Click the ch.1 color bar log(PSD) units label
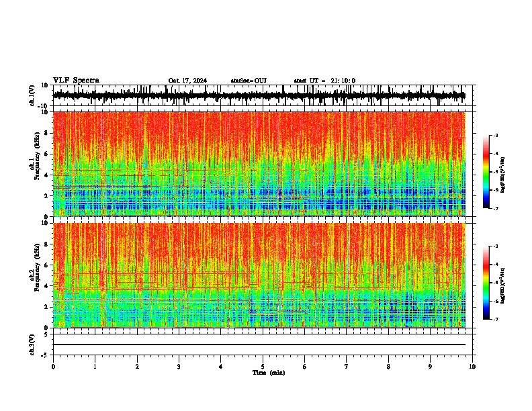Viewport: 532px width, 411px height. pyautogui.click(x=502, y=175)
